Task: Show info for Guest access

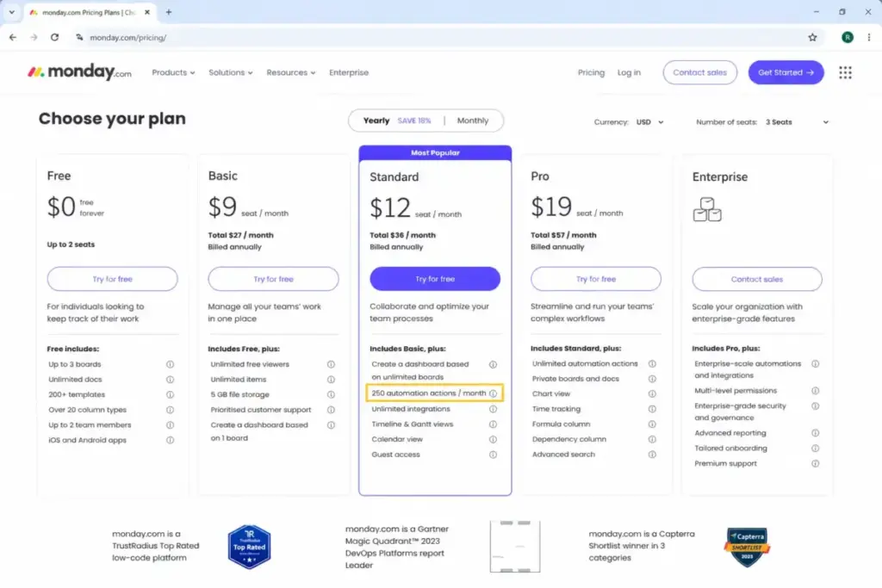Action: (493, 455)
